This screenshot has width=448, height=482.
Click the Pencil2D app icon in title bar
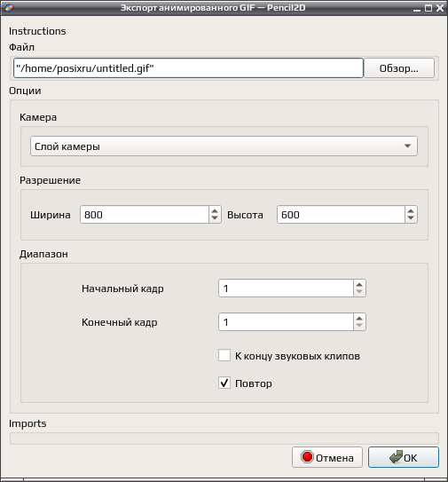pyautogui.click(x=9, y=7)
